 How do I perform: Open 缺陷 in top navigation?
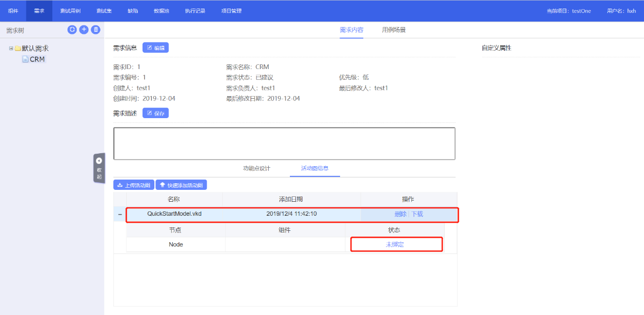pos(133,11)
